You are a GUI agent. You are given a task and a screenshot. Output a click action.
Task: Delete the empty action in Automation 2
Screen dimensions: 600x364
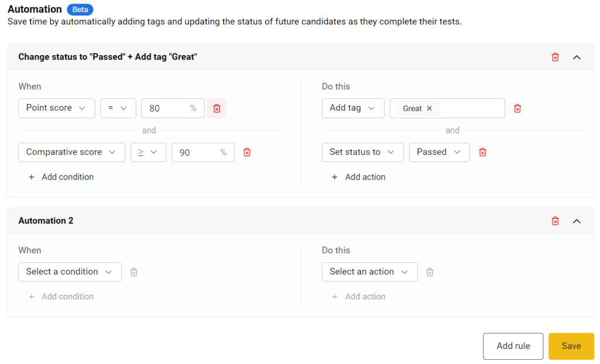[429, 272]
